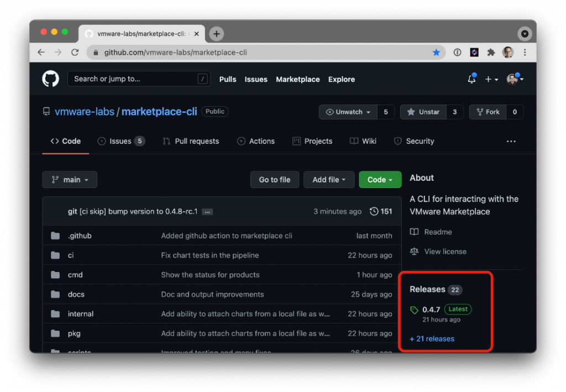
Task: Open the + 21 releases link
Action: pos(432,338)
